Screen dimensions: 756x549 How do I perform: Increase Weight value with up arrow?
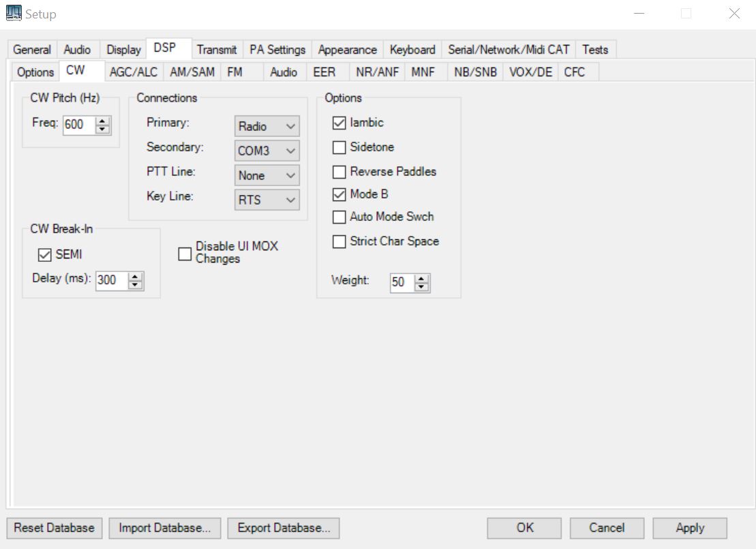pyautogui.click(x=421, y=279)
